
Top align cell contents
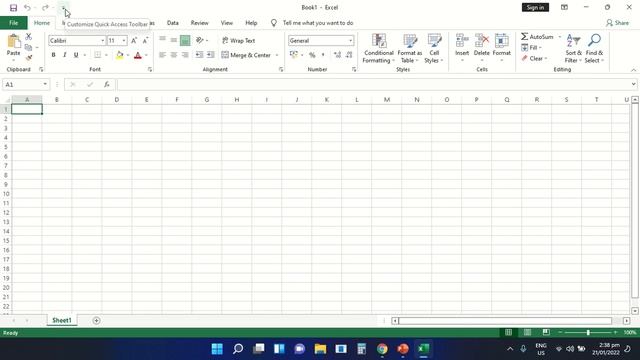coord(162,40)
